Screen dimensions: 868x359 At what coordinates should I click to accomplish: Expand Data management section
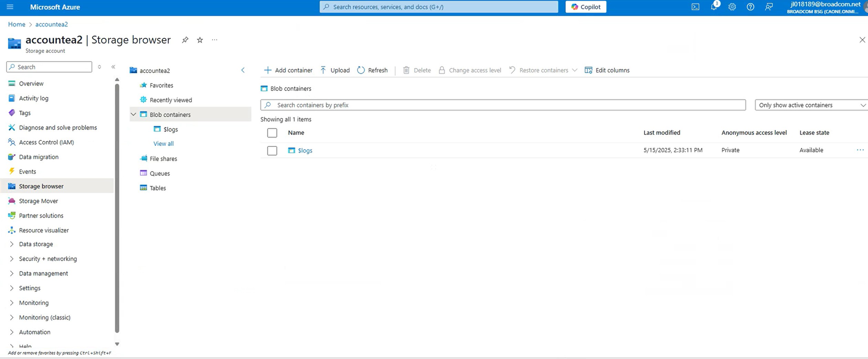12,273
